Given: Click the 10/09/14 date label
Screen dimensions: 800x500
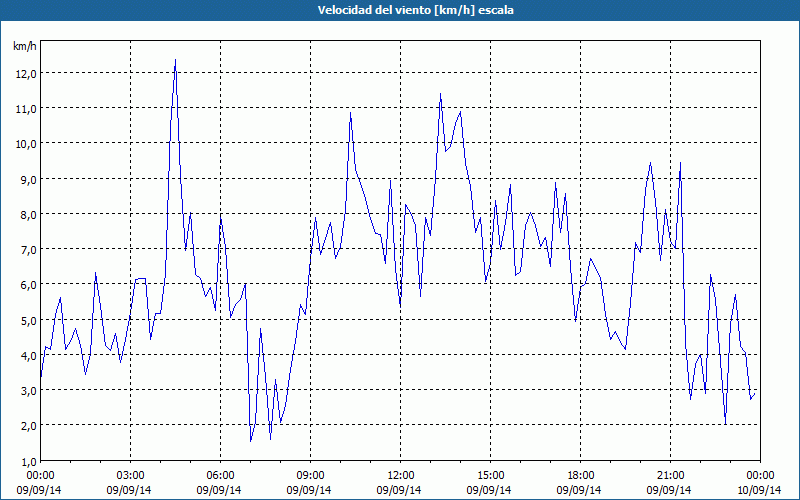Looking at the screenshot, I should [759, 490].
